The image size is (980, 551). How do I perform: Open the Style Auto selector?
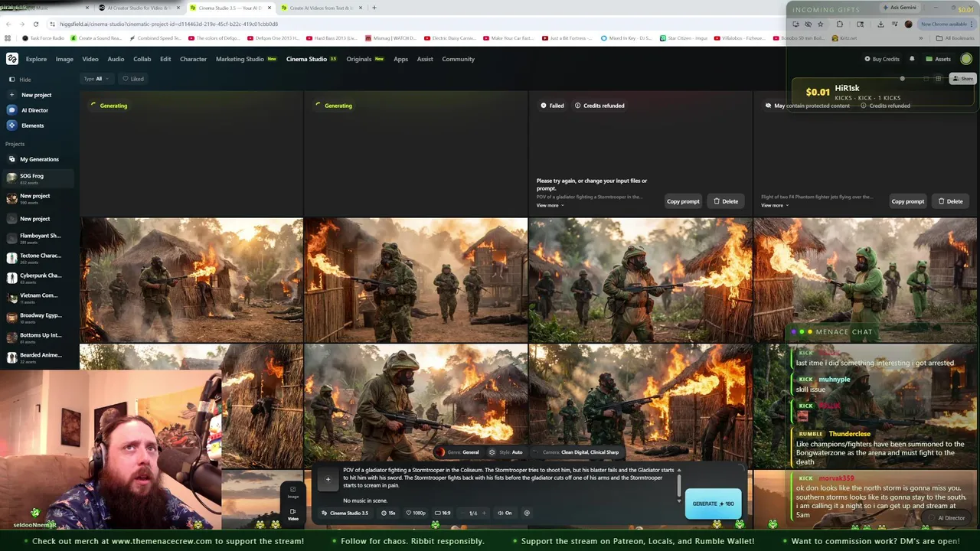(x=506, y=452)
